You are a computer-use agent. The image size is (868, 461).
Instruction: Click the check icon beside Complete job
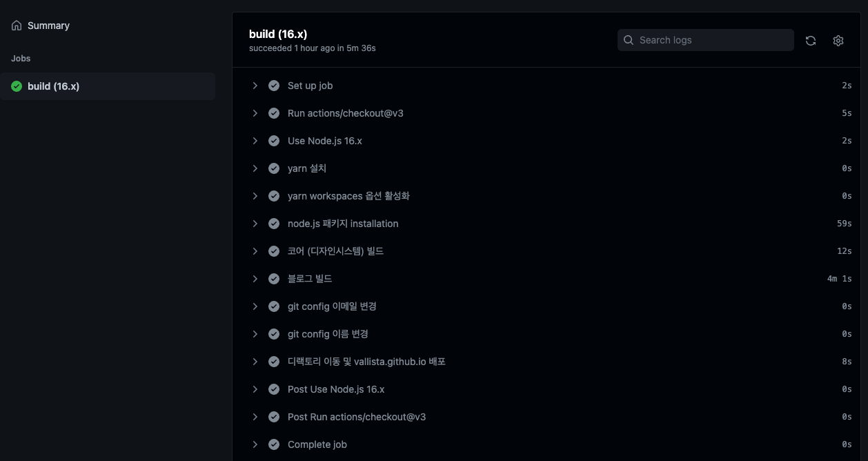click(274, 444)
